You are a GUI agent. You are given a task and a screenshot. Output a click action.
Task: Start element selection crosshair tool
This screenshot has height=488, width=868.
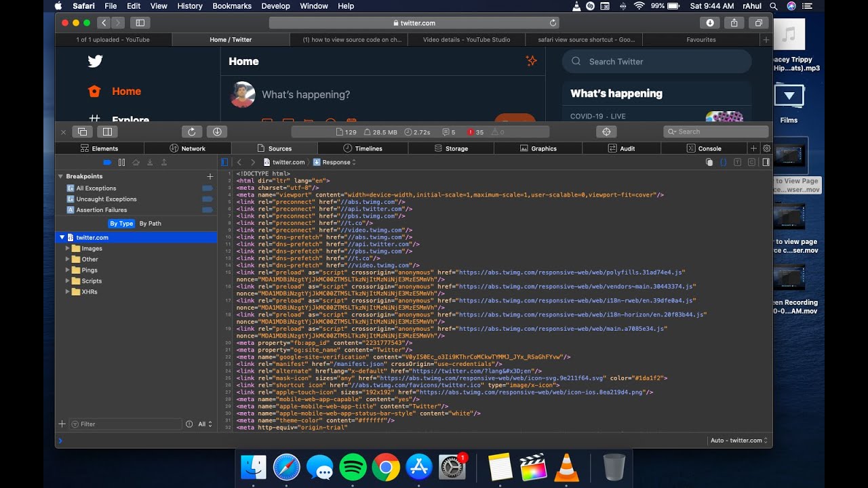tap(606, 132)
